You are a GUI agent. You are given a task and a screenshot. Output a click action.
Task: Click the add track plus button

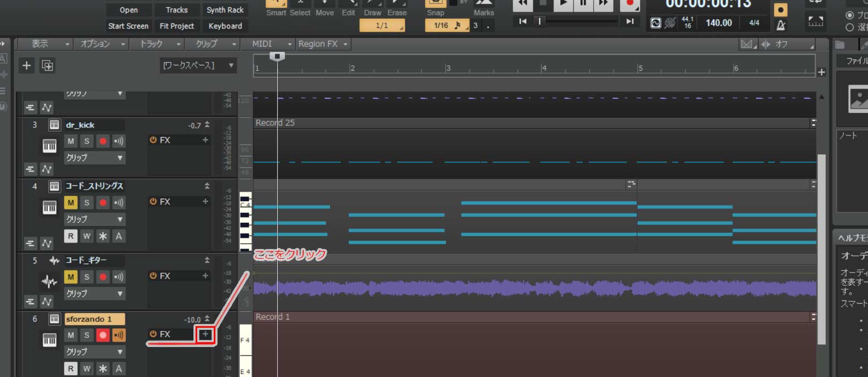click(x=26, y=65)
